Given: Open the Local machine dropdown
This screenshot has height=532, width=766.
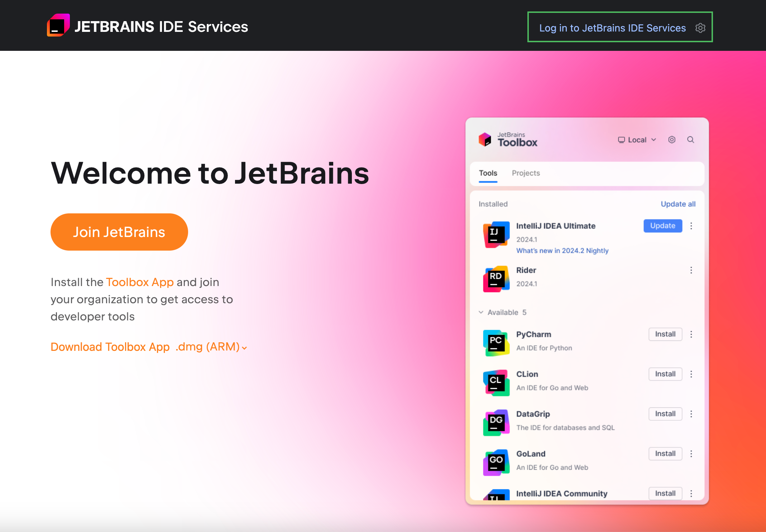Looking at the screenshot, I should click(x=637, y=140).
